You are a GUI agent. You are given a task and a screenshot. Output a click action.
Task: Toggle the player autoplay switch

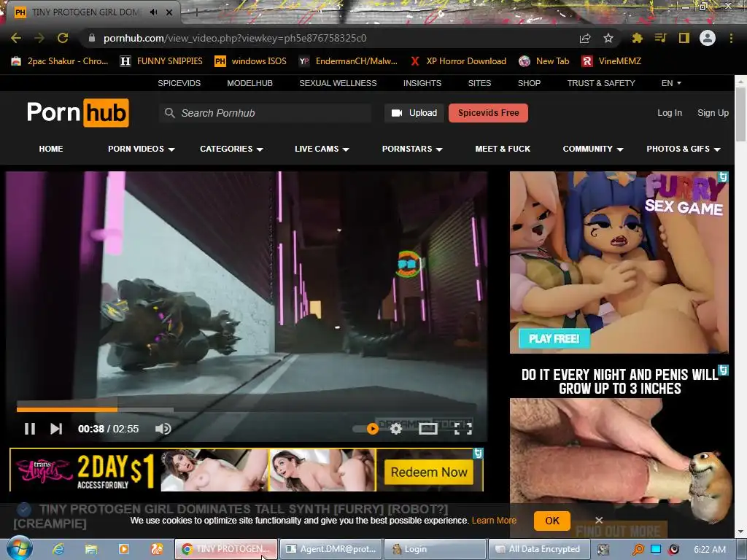366,429
